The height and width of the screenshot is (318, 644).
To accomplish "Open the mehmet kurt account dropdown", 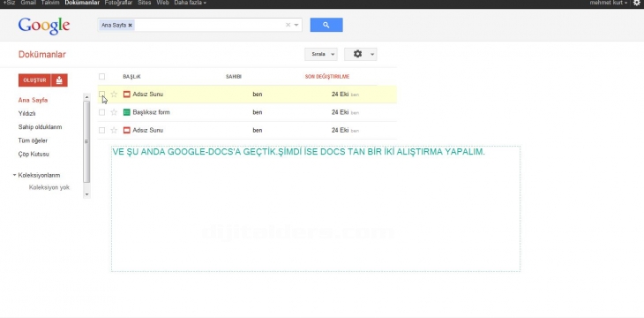I will pos(609,3).
